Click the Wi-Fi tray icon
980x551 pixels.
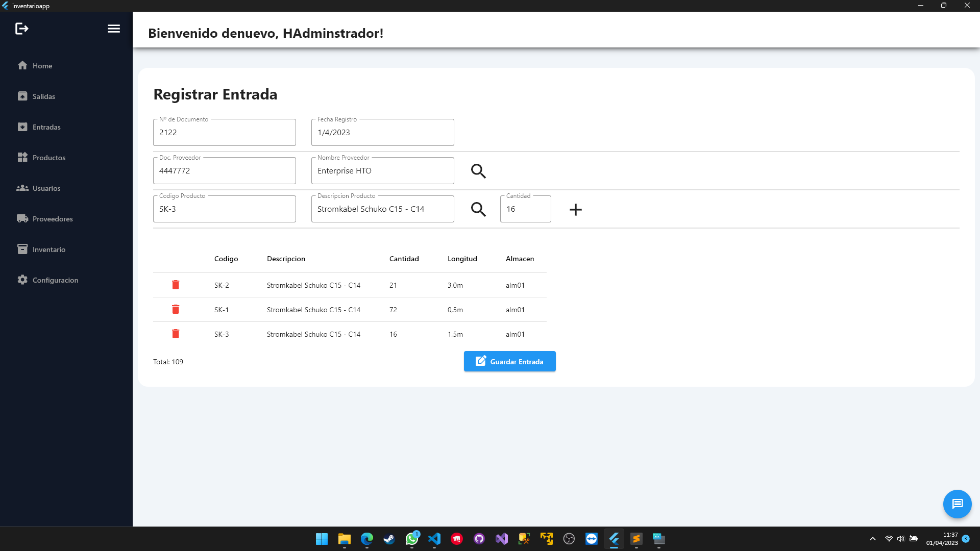pyautogui.click(x=889, y=539)
